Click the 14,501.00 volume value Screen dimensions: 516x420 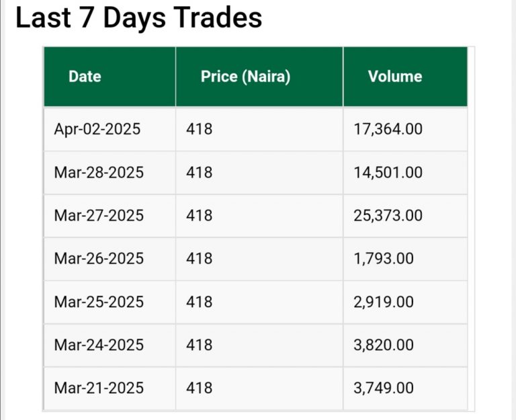388,173
